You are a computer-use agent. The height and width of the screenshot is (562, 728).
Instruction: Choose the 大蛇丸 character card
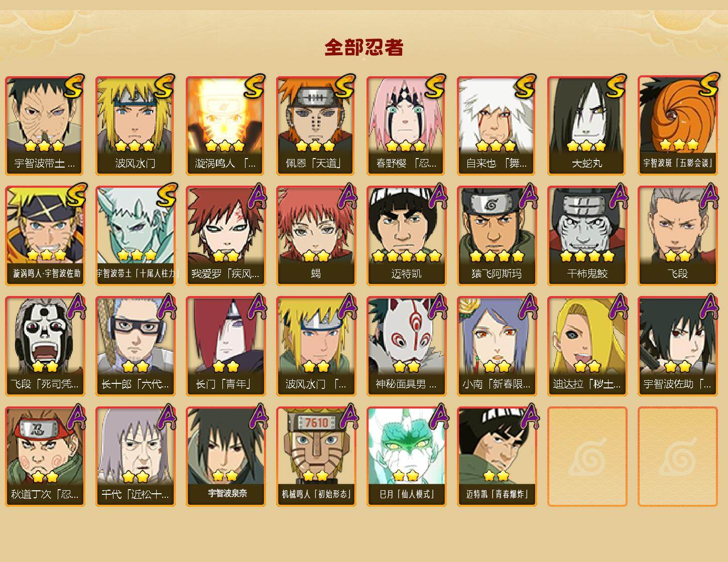[x=587, y=125]
